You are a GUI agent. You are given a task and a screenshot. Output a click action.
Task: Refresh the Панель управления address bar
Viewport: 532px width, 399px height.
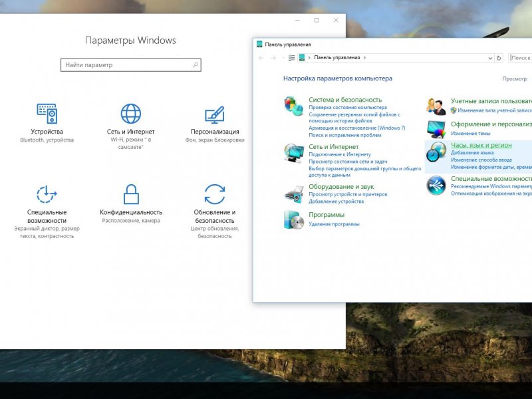tap(499, 58)
